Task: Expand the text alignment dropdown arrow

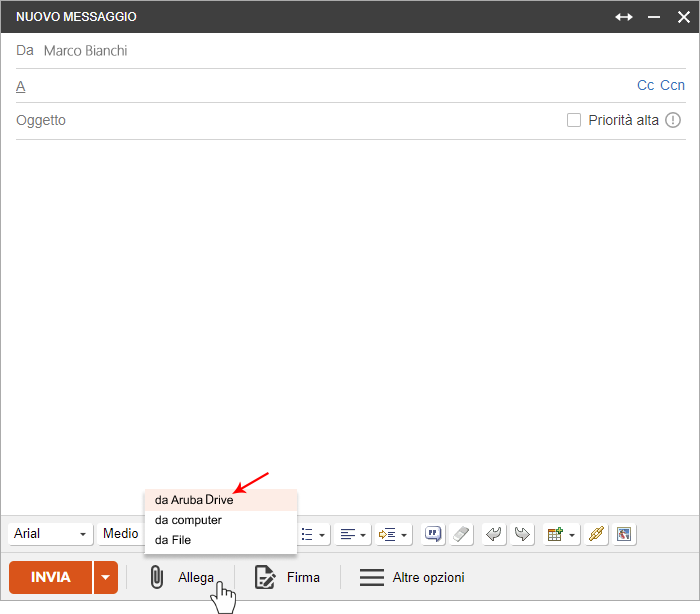Action: pyautogui.click(x=363, y=535)
